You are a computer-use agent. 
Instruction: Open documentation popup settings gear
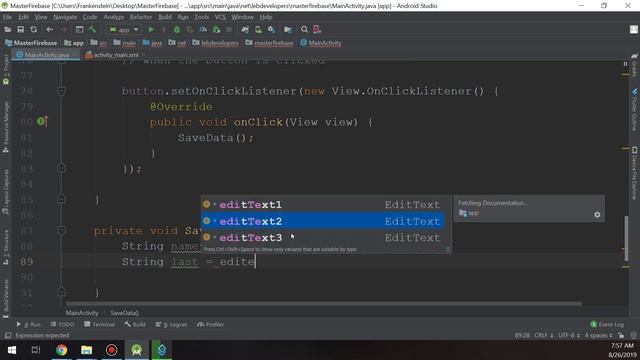point(597,215)
